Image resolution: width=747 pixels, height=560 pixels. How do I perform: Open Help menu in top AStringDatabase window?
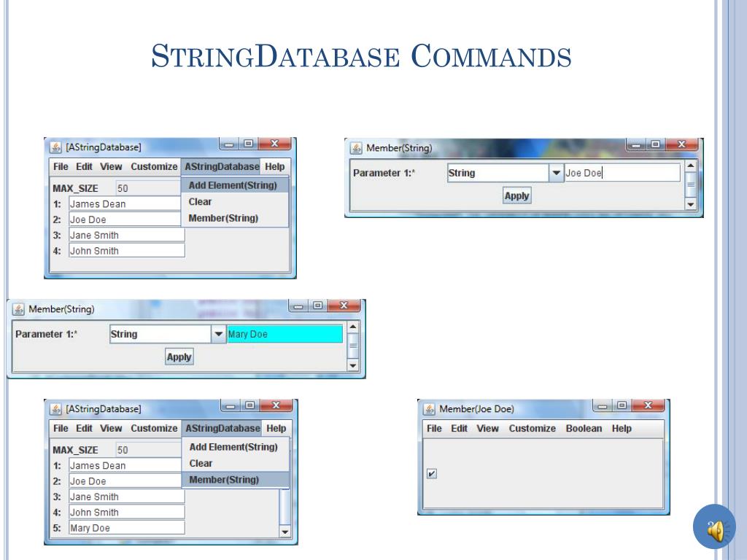[275, 167]
